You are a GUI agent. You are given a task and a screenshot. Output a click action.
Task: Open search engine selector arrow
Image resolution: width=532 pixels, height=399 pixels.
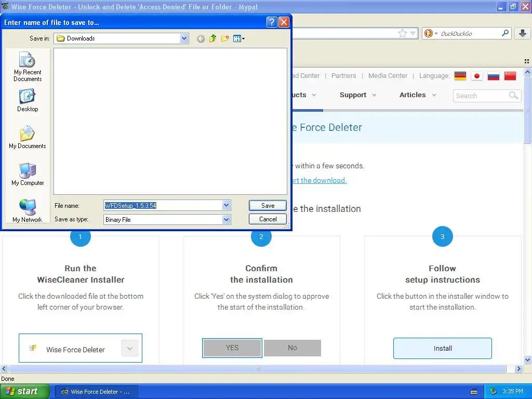click(x=436, y=33)
